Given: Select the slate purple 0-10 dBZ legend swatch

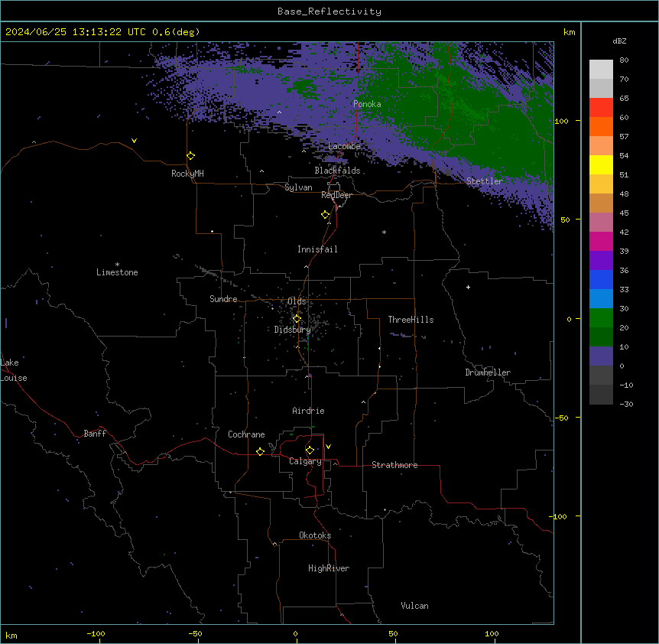Looking at the screenshot, I should [x=601, y=356].
